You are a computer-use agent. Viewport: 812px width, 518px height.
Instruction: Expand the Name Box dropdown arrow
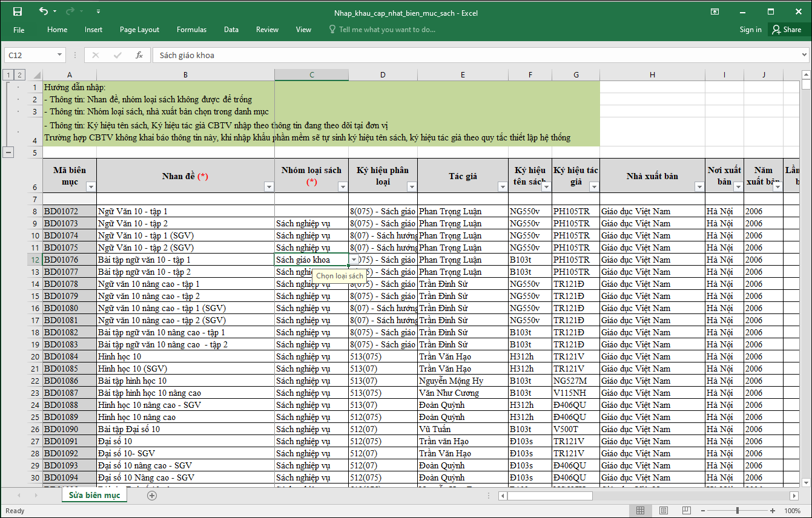[59, 55]
